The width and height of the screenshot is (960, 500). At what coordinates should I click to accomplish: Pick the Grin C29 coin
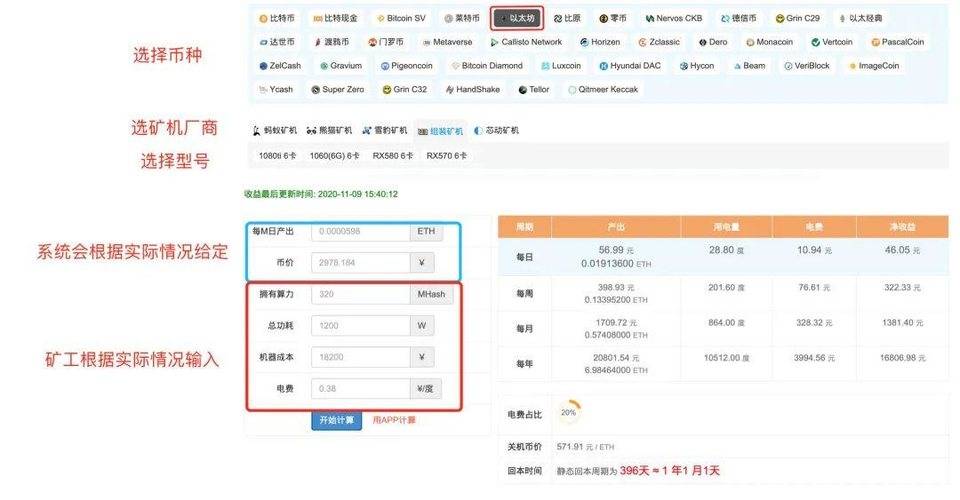point(797,18)
